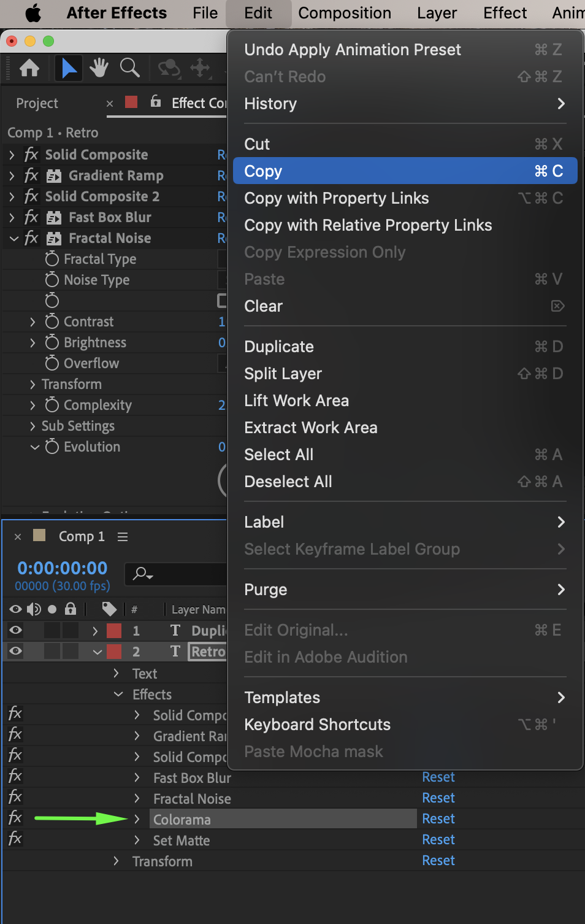Expand the Transform group in Fractal Noise

point(32,384)
